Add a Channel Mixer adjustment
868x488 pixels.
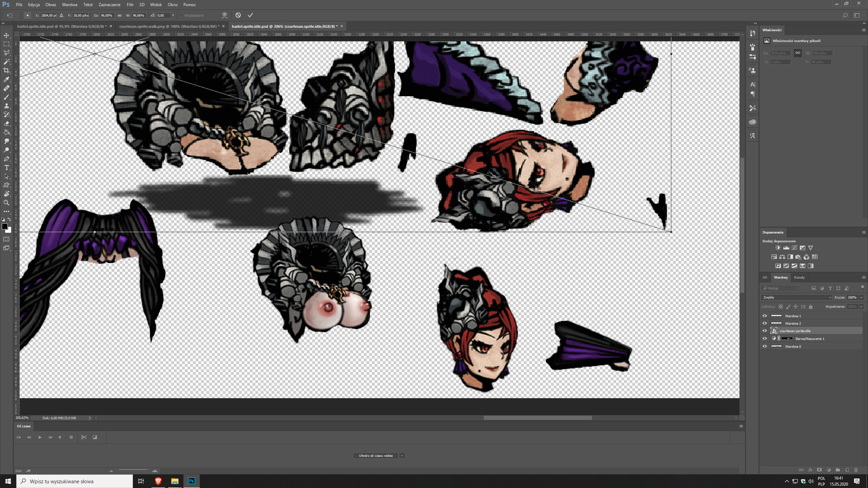807,257
